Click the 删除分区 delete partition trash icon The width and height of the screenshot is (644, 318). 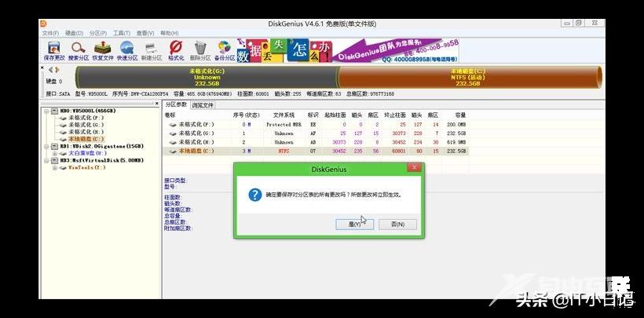tap(200, 51)
